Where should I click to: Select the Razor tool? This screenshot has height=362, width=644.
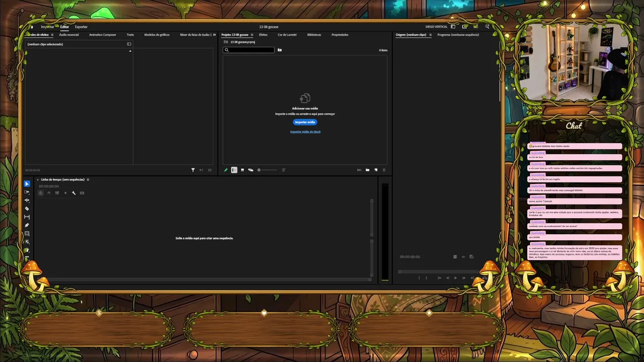tap(27, 209)
